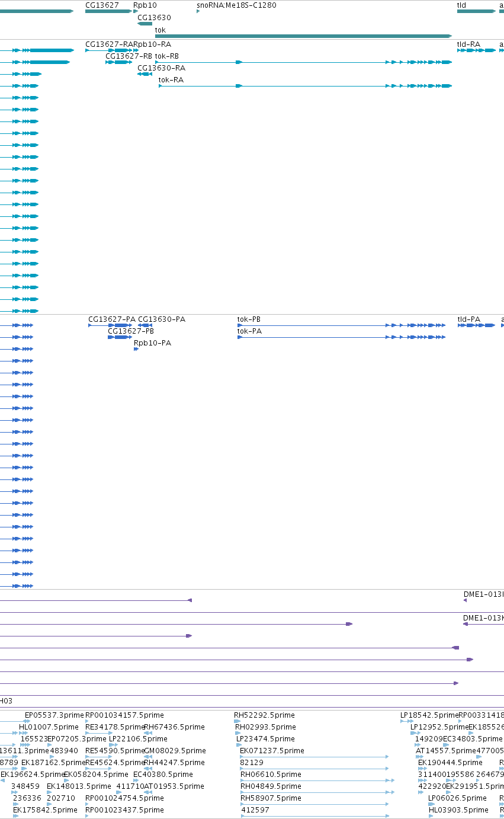The height and width of the screenshot is (819, 504).
Task: Click the CG13630 gene label
Action: pyautogui.click(x=154, y=18)
